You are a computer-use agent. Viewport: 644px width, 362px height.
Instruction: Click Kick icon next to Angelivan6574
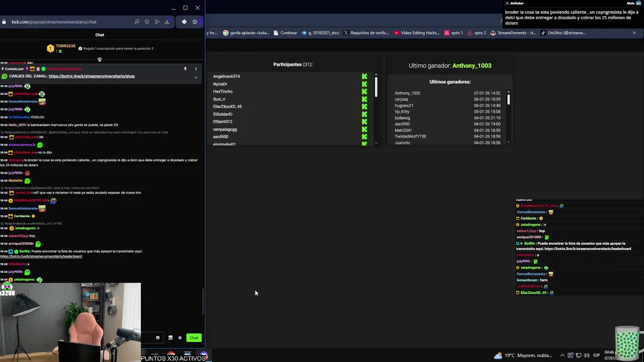[364, 76]
